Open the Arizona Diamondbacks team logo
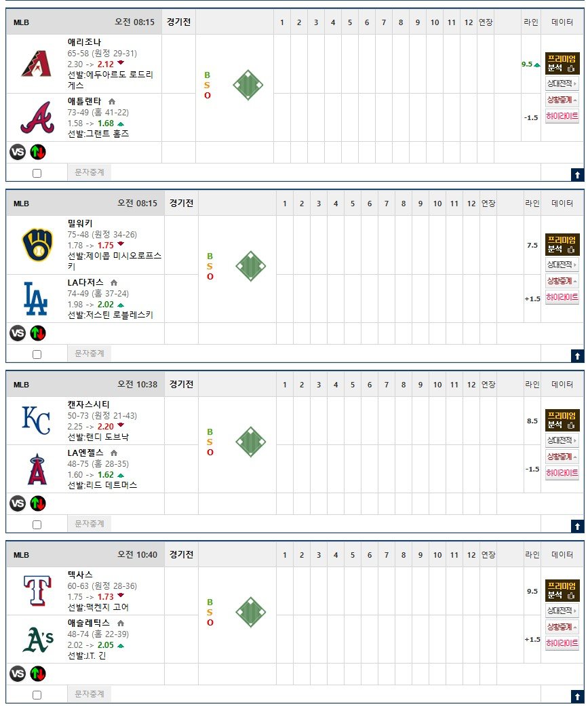588x709 pixels. tap(37, 64)
